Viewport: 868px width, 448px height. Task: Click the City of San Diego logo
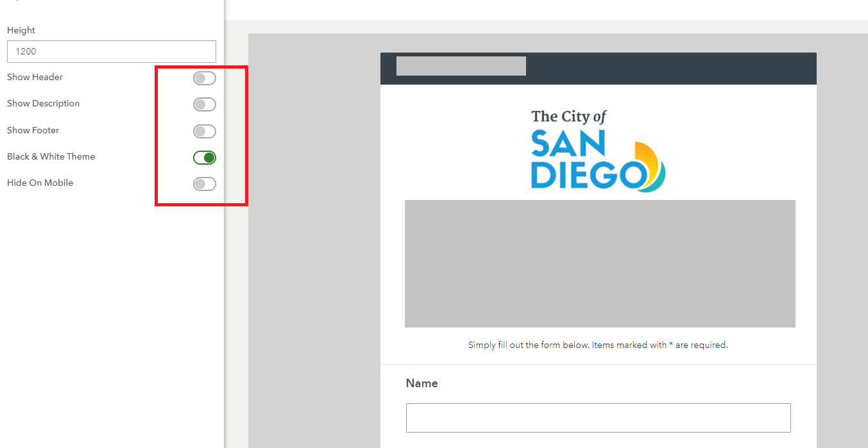pyautogui.click(x=599, y=149)
